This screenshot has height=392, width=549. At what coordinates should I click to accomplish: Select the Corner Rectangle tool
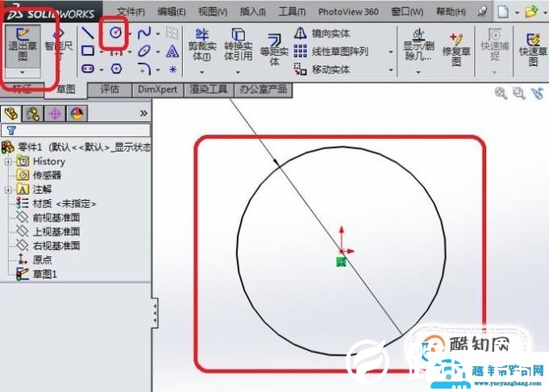[88, 51]
